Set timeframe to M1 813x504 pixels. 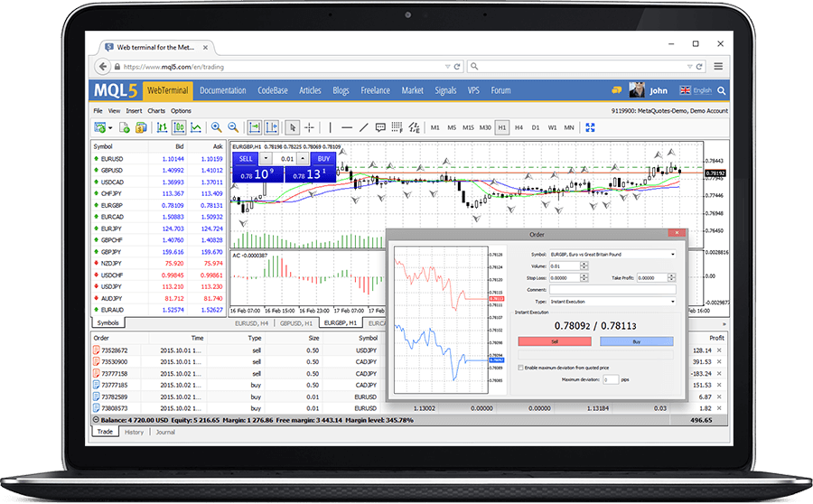pos(435,127)
